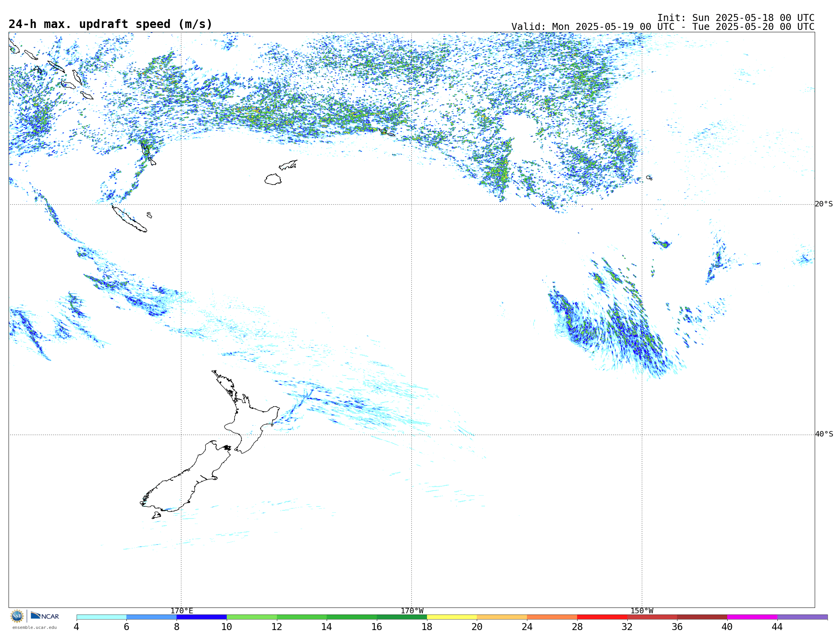Click the Samoa islands outline

pos(387,133)
